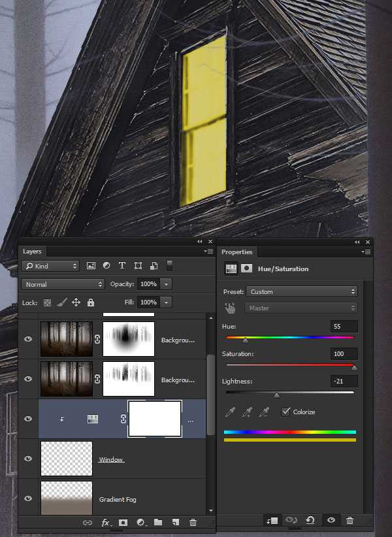Click the clip-to-layer icon in Properties footer
Viewport: 392px width, 537px height.
coord(271,520)
